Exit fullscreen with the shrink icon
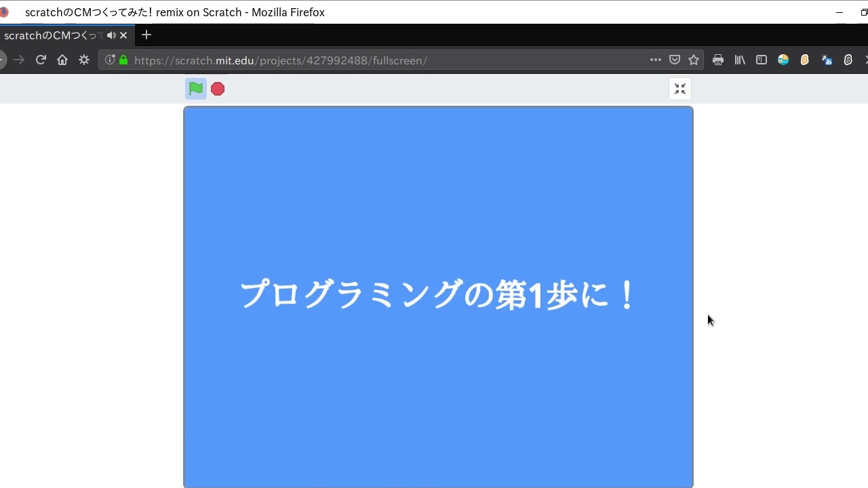 (x=680, y=89)
